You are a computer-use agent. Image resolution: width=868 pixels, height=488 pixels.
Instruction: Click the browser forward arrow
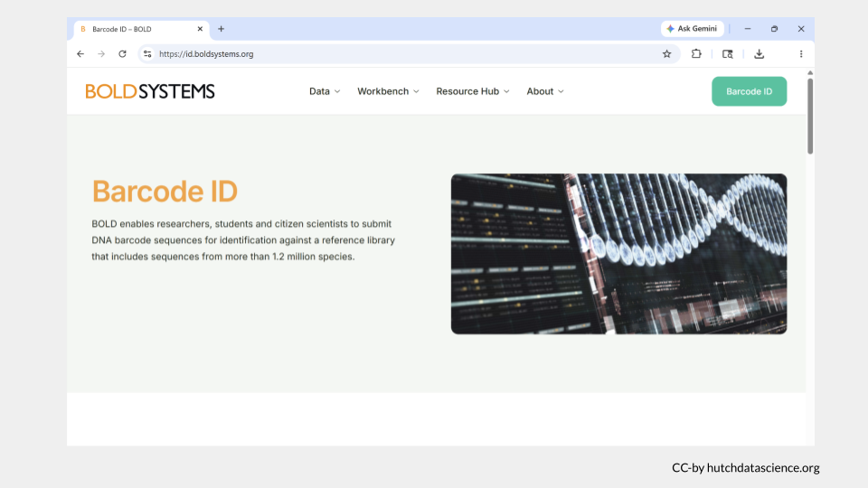click(101, 53)
